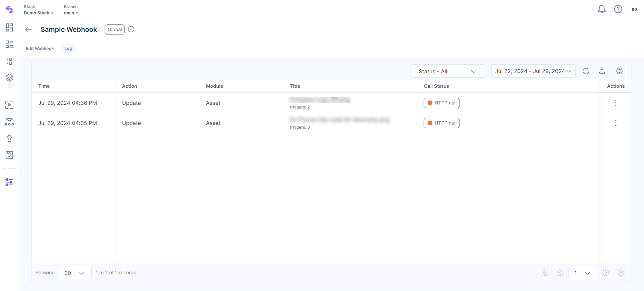Go to previous page of records

[560, 273]
